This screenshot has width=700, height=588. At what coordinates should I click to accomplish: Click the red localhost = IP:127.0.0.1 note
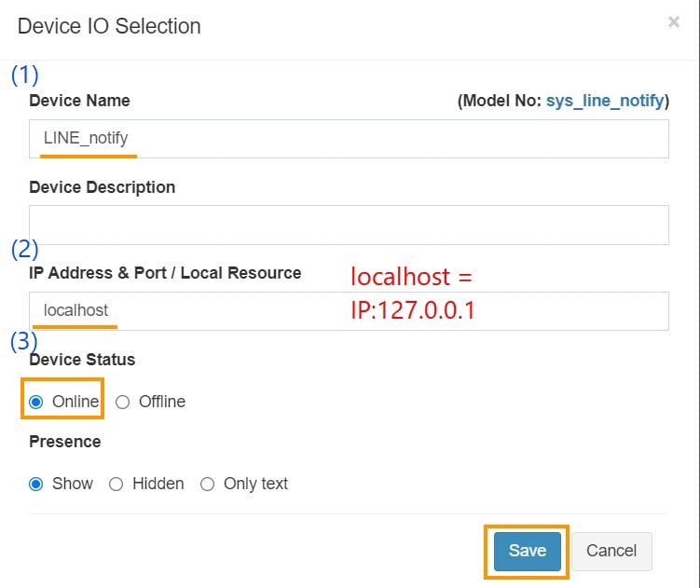coord(413,294)
